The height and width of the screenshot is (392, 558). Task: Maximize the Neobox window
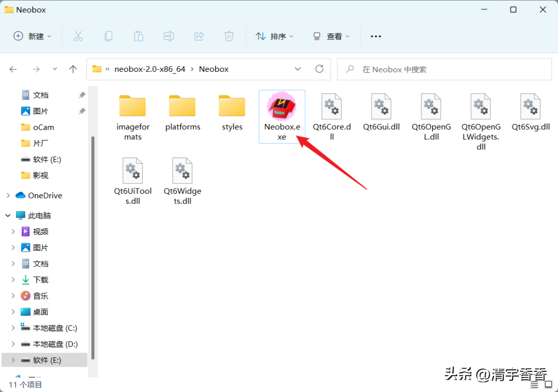[513, 10]
